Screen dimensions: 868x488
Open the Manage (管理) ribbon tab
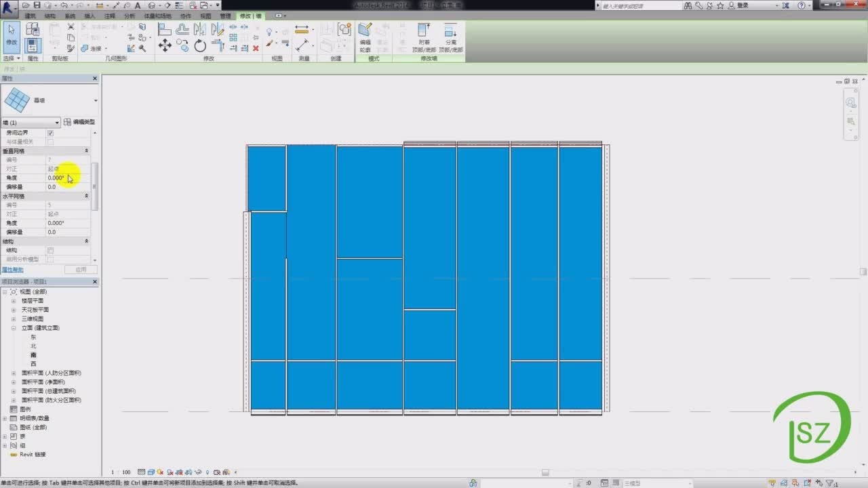point(225,16)
